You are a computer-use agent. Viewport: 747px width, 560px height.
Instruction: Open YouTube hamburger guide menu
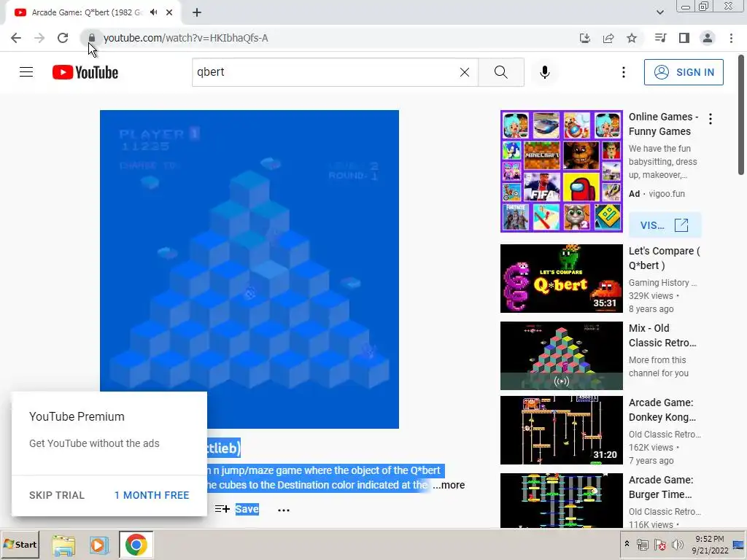pyautogui.click(x=26, y=72)
